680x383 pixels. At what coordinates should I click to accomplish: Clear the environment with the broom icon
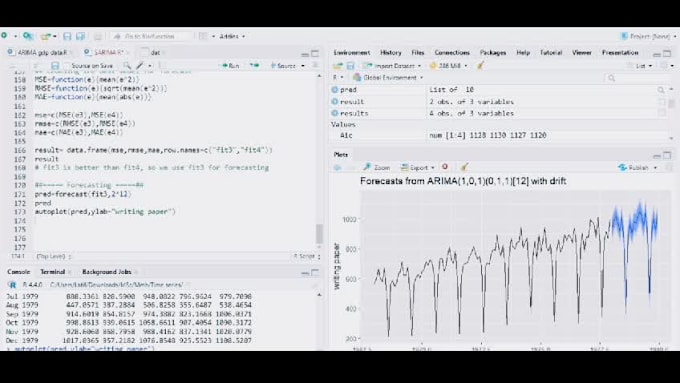[x=481, y=65]
